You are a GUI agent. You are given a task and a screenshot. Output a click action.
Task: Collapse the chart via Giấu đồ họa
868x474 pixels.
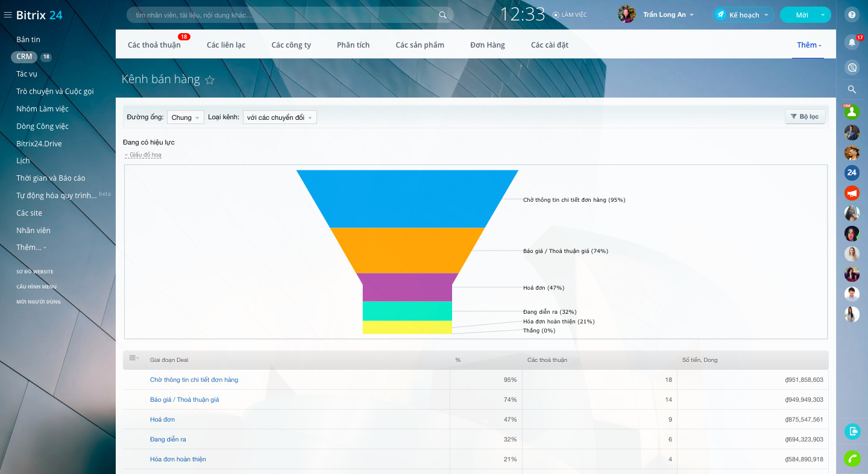click(143, 154)
